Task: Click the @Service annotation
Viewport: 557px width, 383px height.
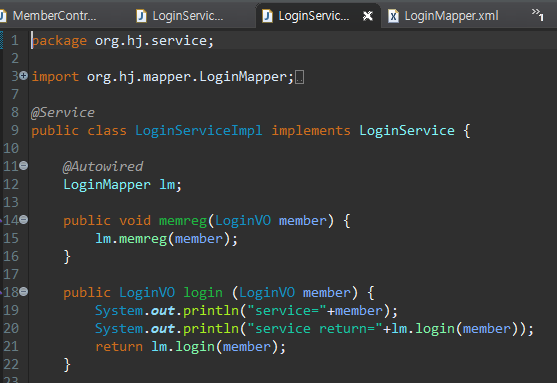Action: (63, 113)
